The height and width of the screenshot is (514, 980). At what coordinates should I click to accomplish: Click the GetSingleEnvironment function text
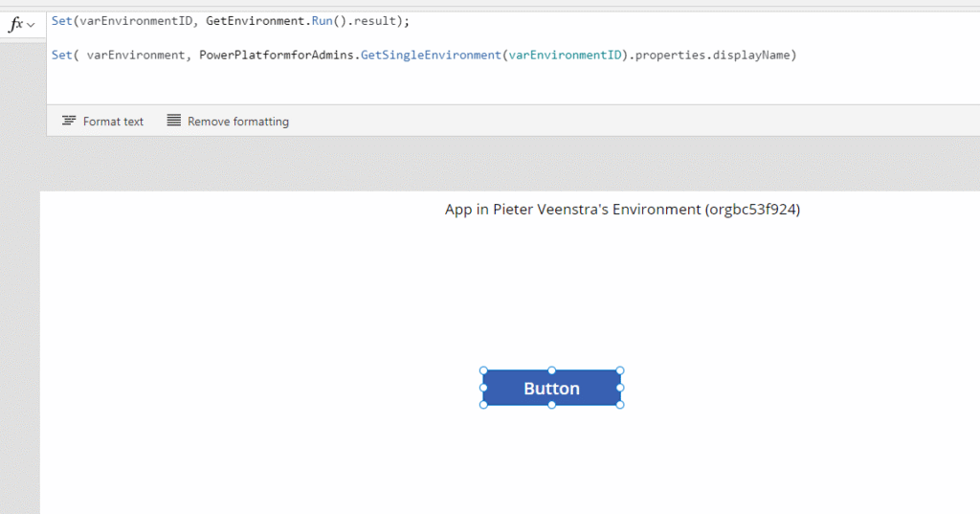pos(431,55)
